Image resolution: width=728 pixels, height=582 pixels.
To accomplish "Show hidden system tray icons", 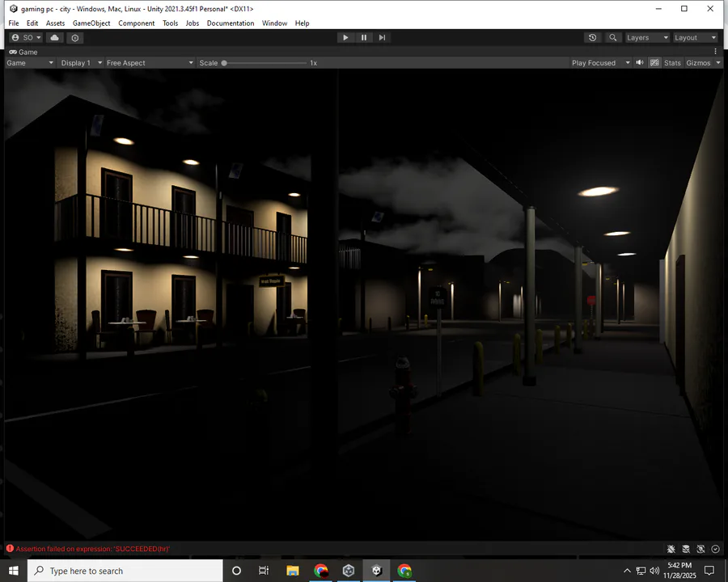I will pos(627,571).
